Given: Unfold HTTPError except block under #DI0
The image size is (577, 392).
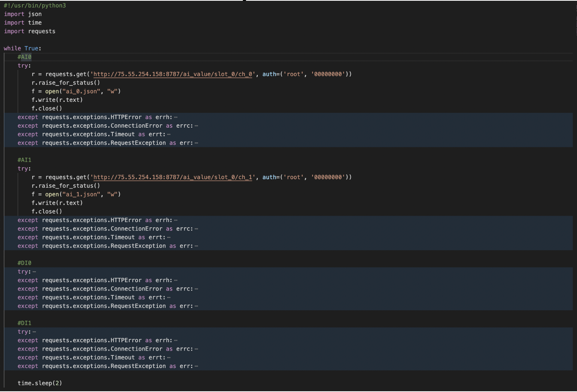Looking at the screenshot, I should click(176, 281).
